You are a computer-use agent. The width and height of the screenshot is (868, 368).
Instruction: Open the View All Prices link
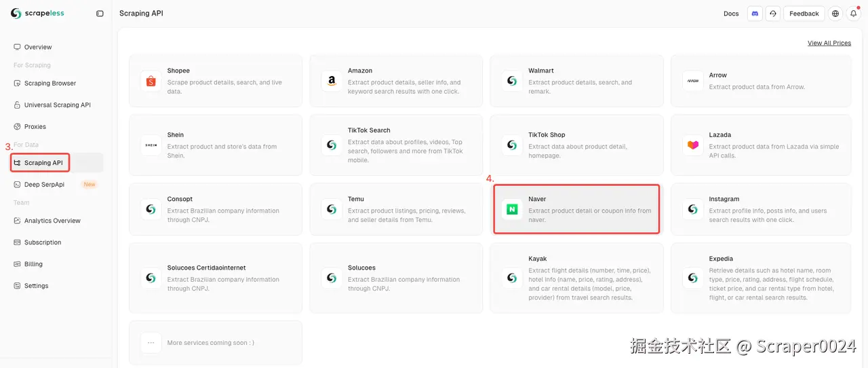click(829, 43)
